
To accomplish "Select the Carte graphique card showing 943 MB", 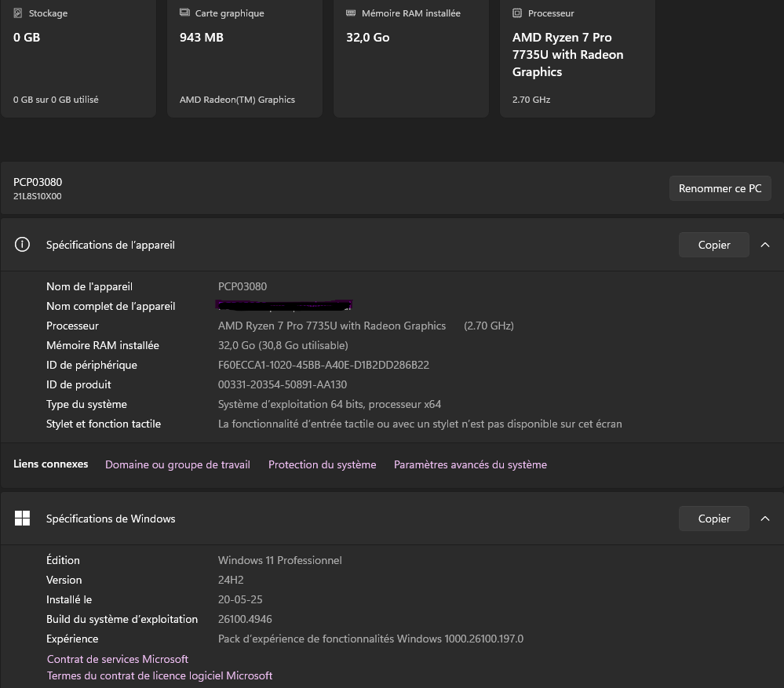I will tap(245, 57).
